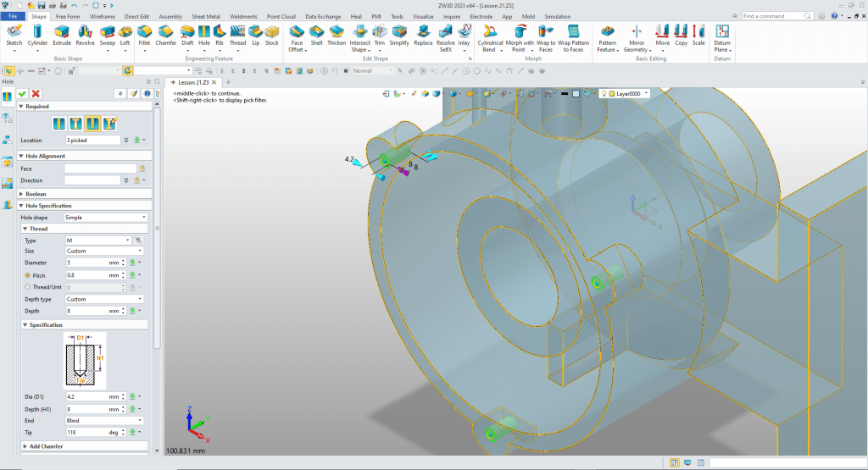Image resolution: width=868 pixels, height=470 pixels.
Task: Click the Sweep tool icon
Action: pyautogui.click(x=106, y=35)
